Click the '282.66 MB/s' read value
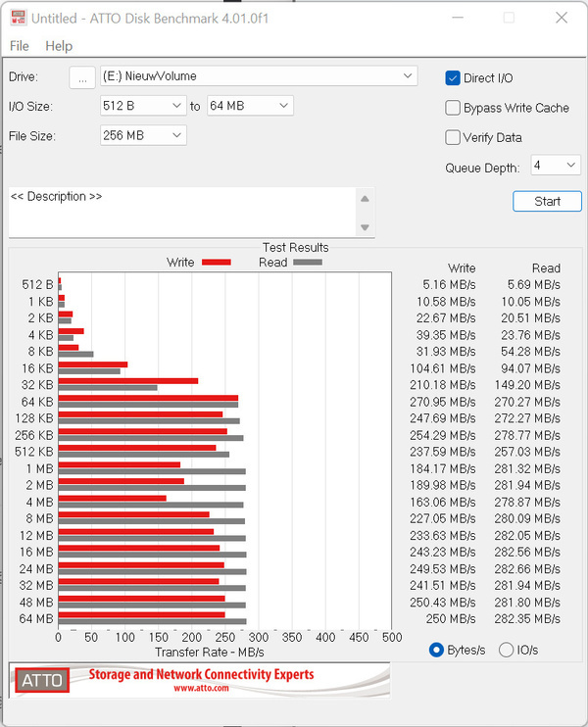Viewport: 588px width, 727px height. click(x=527, y=569)
